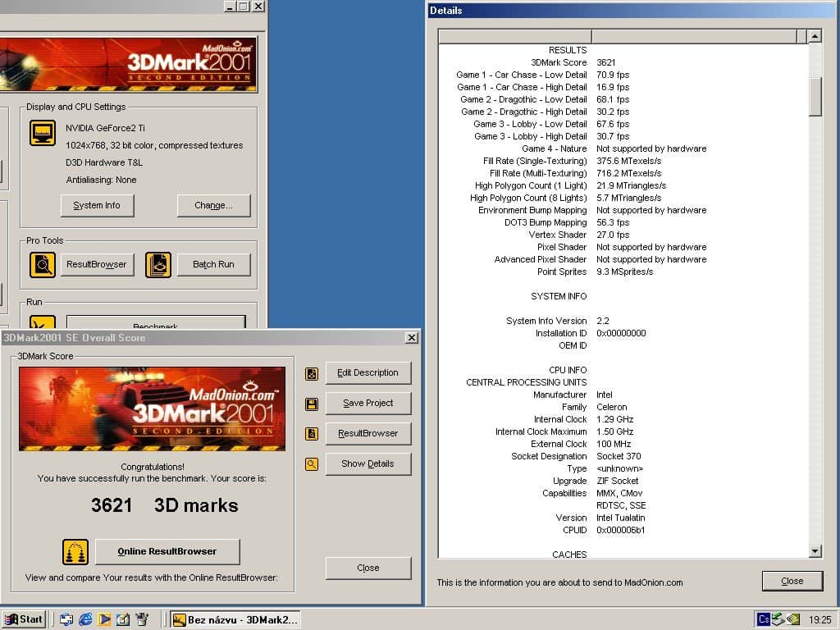Activate the Bez názvu - 3DMark taskbar button
Image resolution: width=840 pixels, height=630 pixels.
pos(235,620)
